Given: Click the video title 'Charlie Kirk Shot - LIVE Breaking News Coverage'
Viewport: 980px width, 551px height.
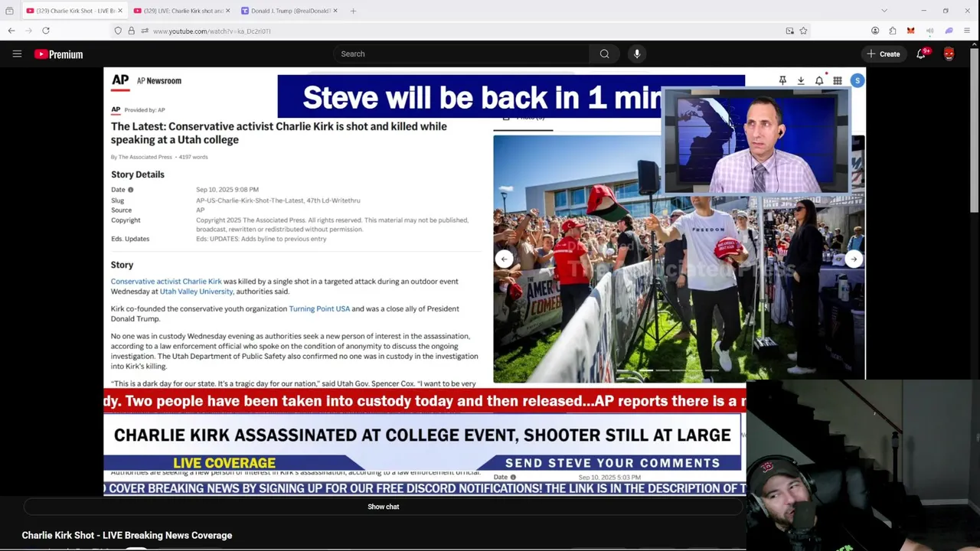Looking at the screenshot, I should pyautogui.click(x=127, y=535).
